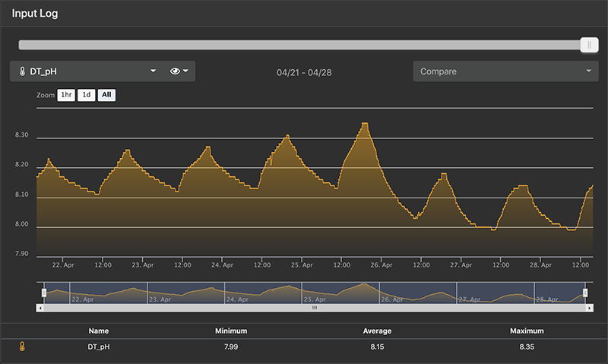Click the navigator scrollbar center grip
This screenshot has height=364, width=608.
pyautogui.click(x=314, y=308)
